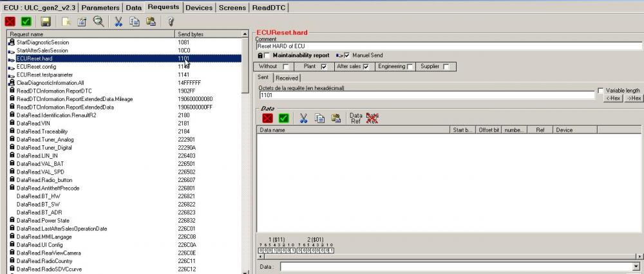The width and height of the screenshot is (644, 274).
Task: Check the Engineering checkbox
Action: pos(410,66)
